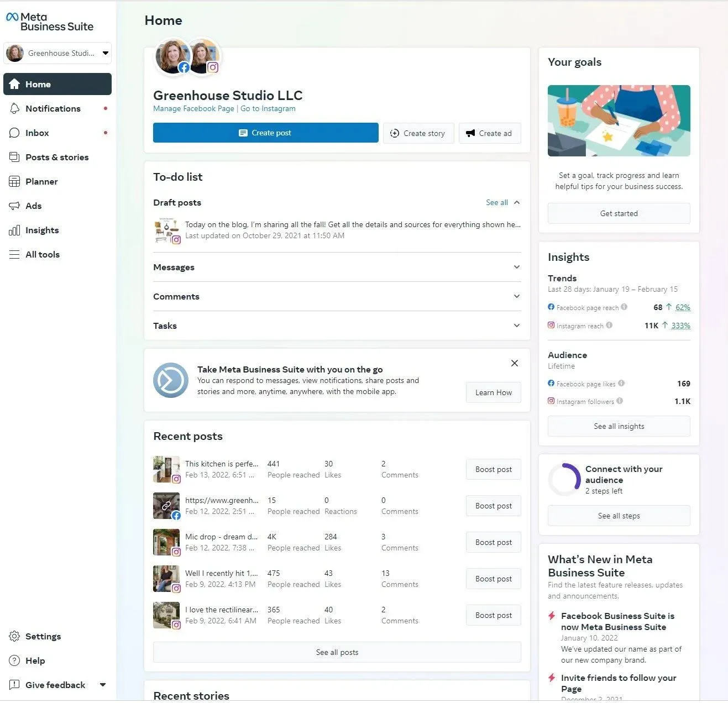The image size is (728, 703).
Task: Click See all draft posts link
Action: pyautogui.click(x=497, y=202)
